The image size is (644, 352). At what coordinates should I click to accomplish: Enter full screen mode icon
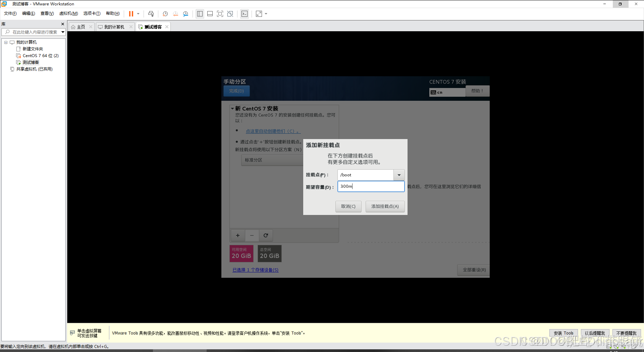[x=220, y=14]
